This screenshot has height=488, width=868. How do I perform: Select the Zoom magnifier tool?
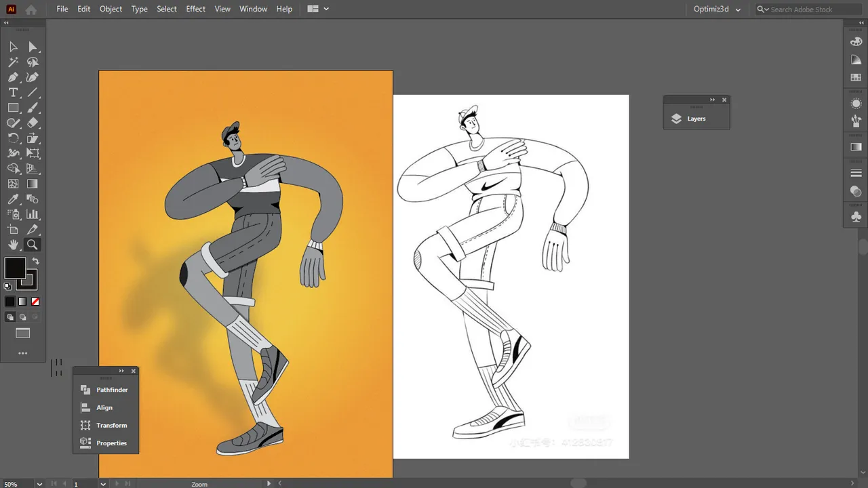tap(32, 245)
